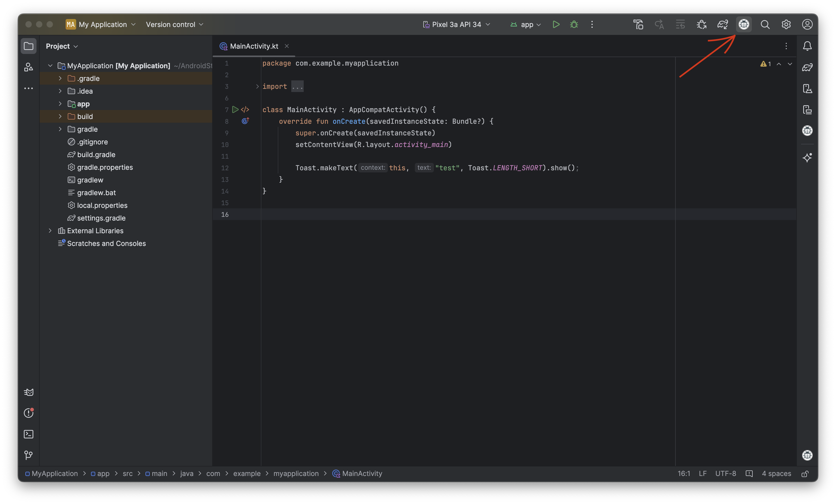
Task: Sync project with Gradle files
Action: click(722, 24)
